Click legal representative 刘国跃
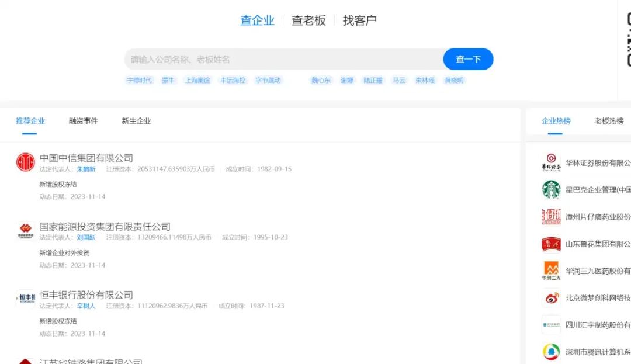The width and height of the screenshot is (631, 364). [86, 238]
